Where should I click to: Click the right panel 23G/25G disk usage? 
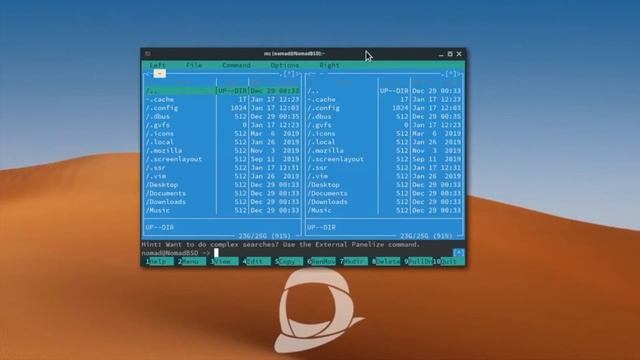426,236
